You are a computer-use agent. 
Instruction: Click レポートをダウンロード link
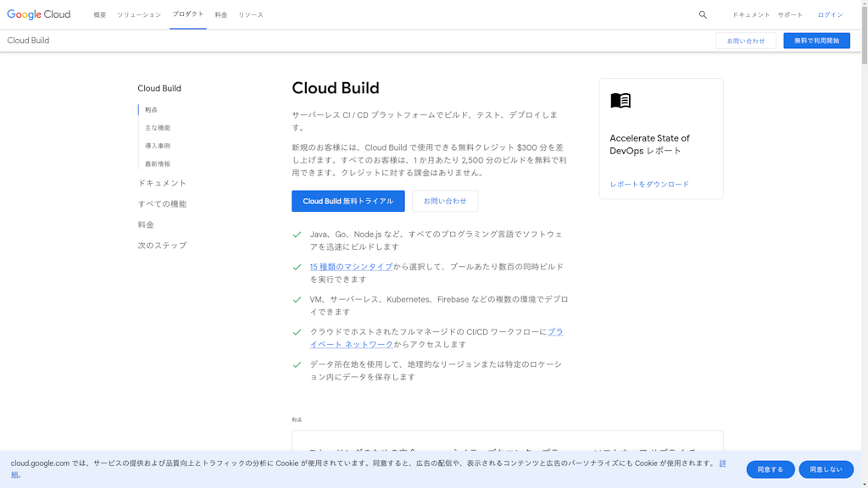[649, 184]
